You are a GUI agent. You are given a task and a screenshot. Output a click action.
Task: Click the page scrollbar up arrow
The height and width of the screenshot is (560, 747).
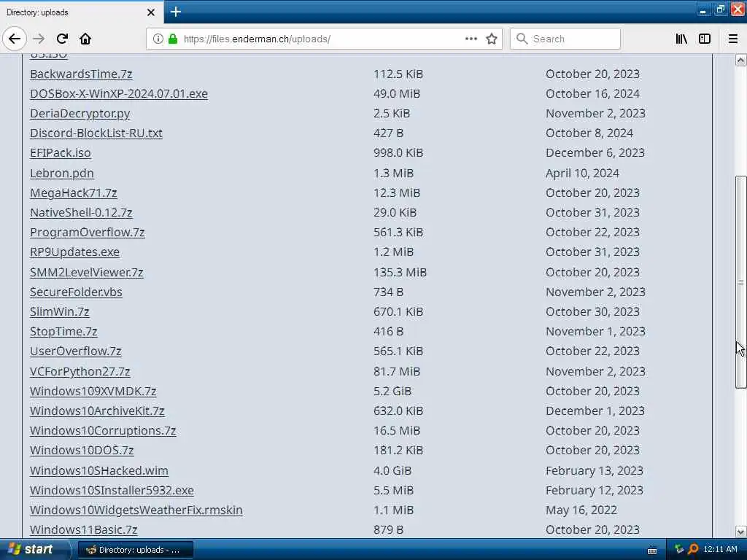tap(740, 60)
